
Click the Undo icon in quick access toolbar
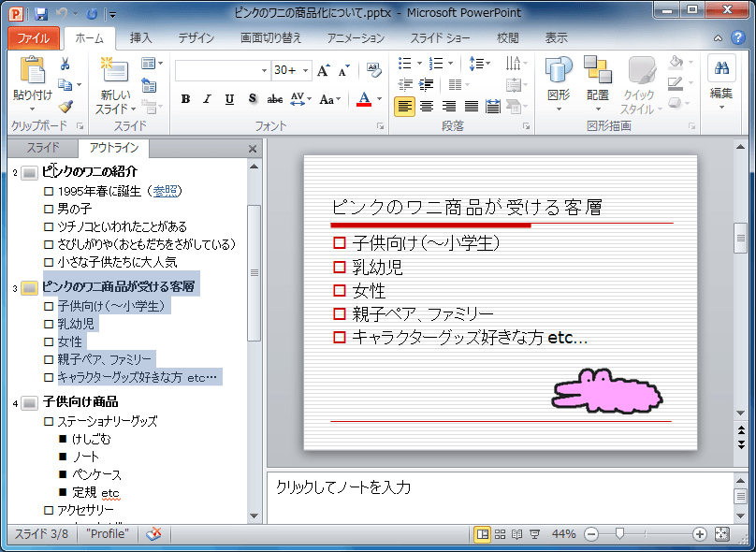pos(62,14)
